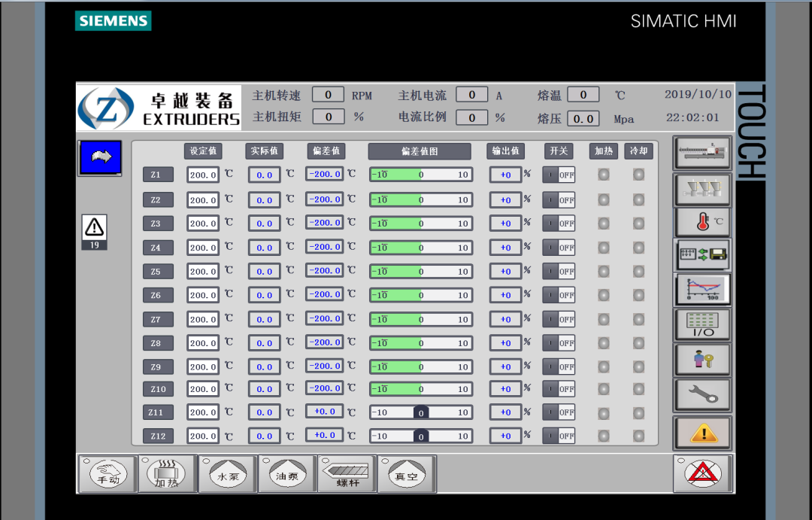The width and height of the screenshot is (812, 520).
Task: Show the trend curve chart page
Action: (x=701, y=289)
